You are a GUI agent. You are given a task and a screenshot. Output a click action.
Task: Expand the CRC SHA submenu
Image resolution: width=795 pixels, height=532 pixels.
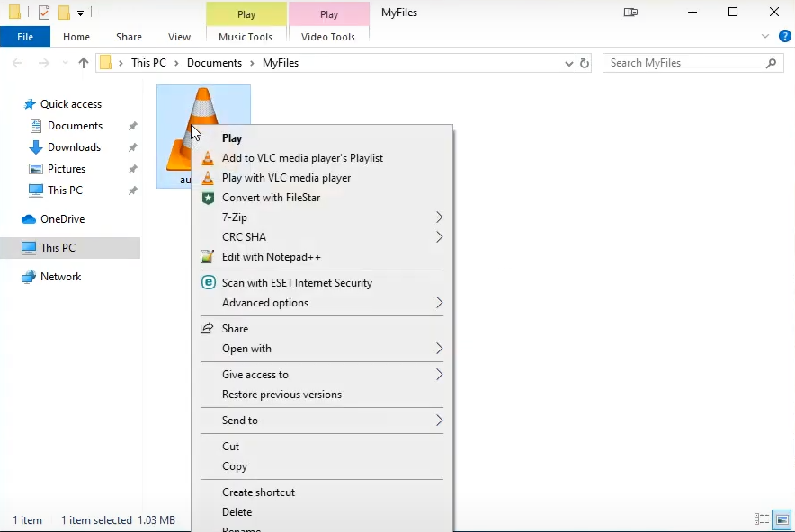(x=439, y=237)
